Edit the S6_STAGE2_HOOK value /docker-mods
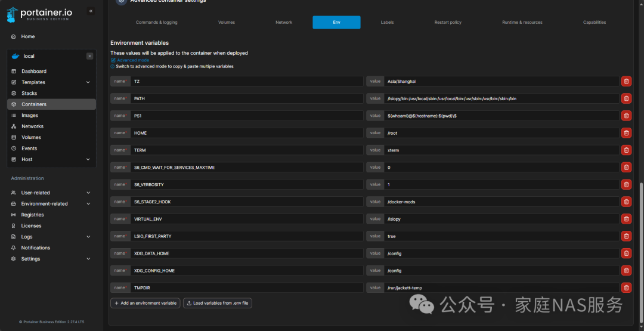 501,202
